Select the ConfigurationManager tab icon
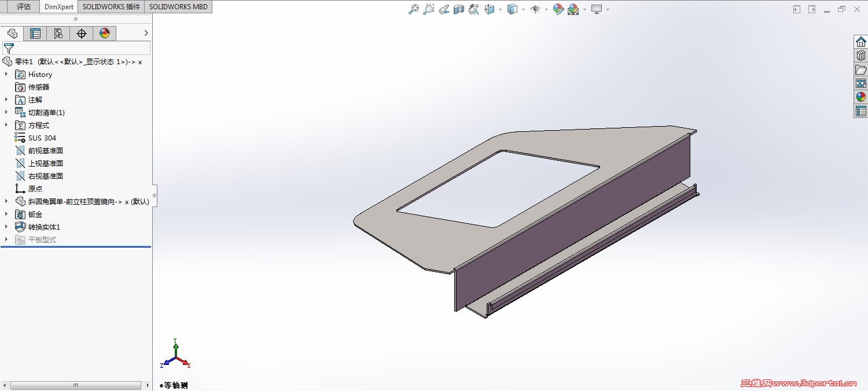Screen dimensions: 868x391 click(x=58, y=34)
